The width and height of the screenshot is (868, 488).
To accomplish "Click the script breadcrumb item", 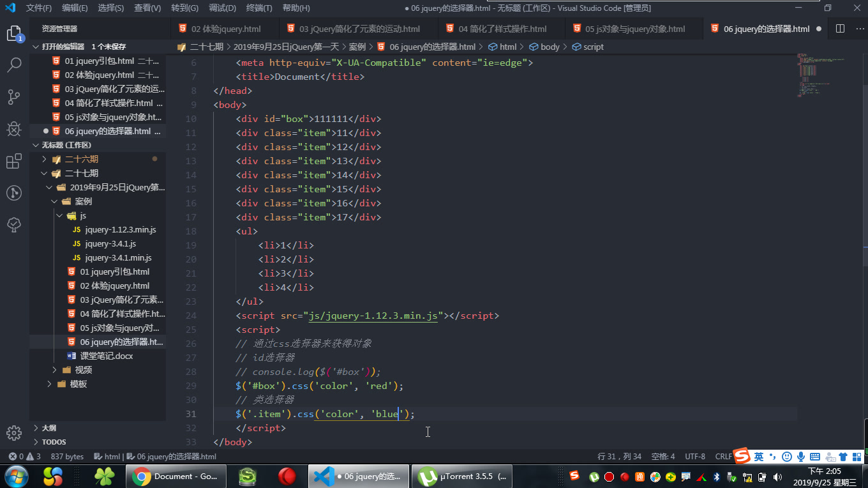I will coord(587,47).
